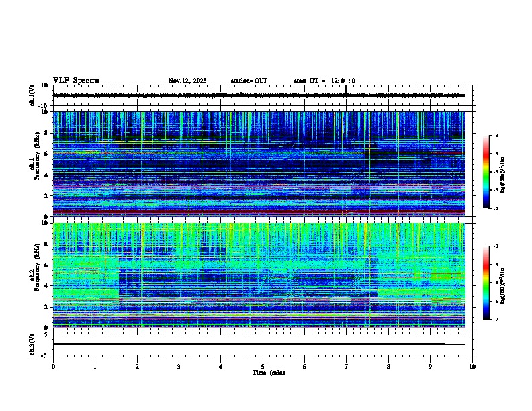Click the ch.2 "Frequency (kHz)" axis label

click(x=37, y=267)
